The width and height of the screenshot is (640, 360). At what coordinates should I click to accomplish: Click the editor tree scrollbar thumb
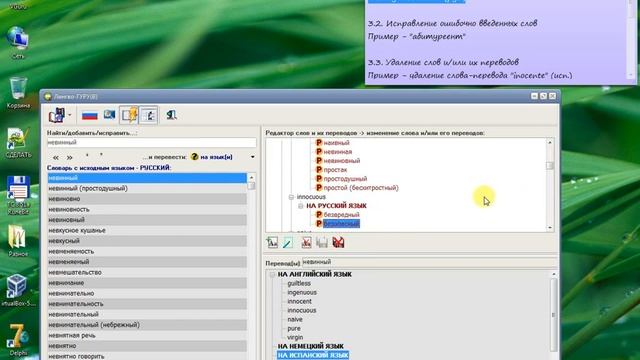pyautogui.click(x=550, y=166)
